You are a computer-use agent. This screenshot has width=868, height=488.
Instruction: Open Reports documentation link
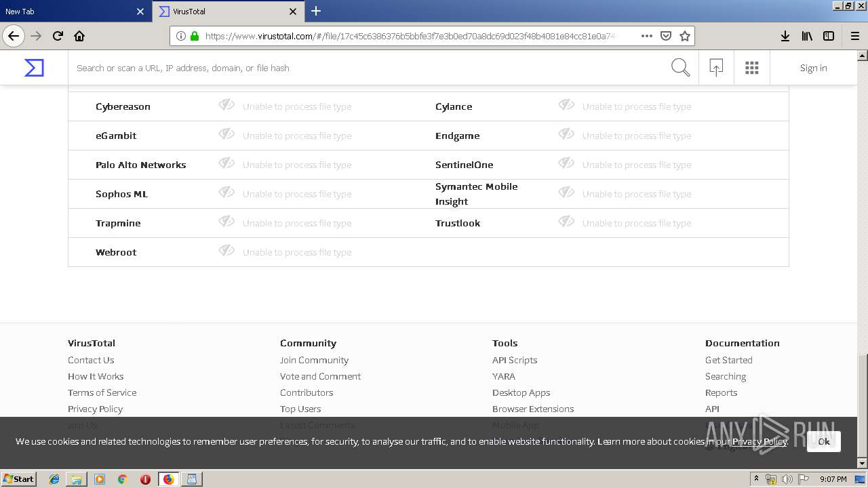pyautogui.click(x=721, y=392)
